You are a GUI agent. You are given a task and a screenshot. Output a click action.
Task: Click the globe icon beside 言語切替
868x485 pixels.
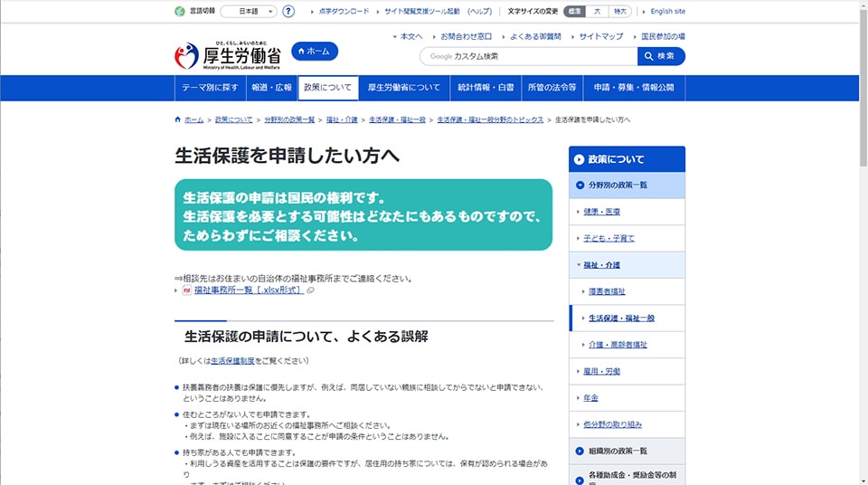(179, 12)
